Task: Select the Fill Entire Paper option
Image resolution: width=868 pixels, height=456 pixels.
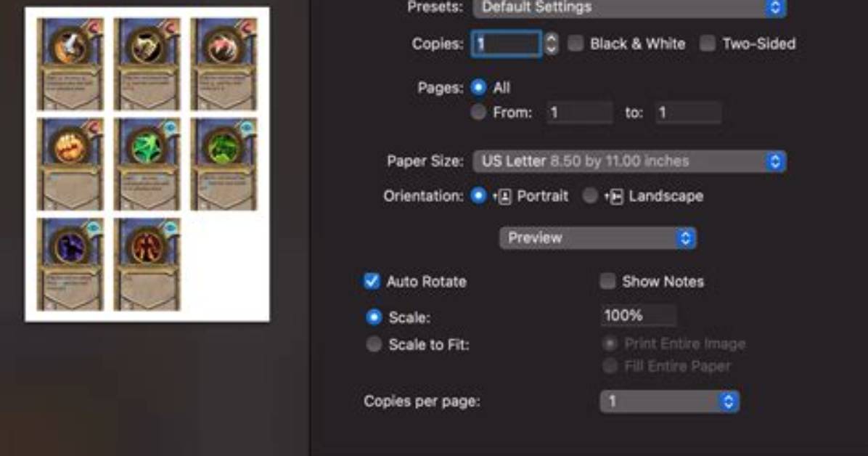Action: pos(610,366)
